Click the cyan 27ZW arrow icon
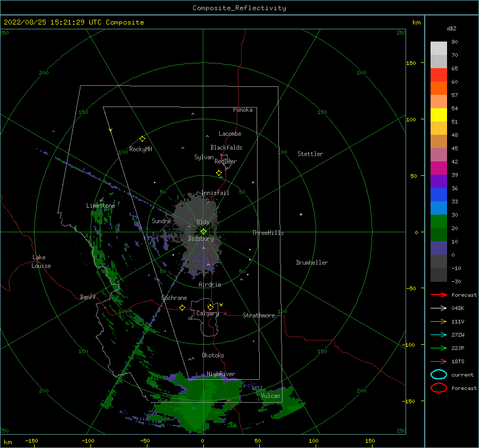The height and width of the screenshot is (448, 479). click(439, 335)
